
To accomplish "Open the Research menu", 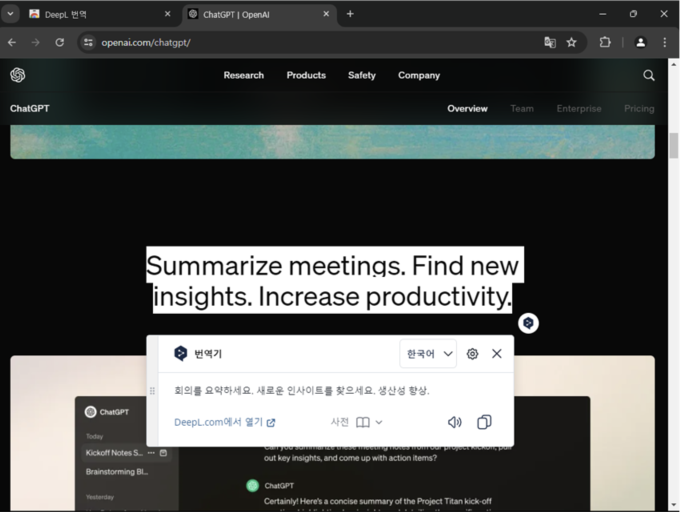I will 244,75.
